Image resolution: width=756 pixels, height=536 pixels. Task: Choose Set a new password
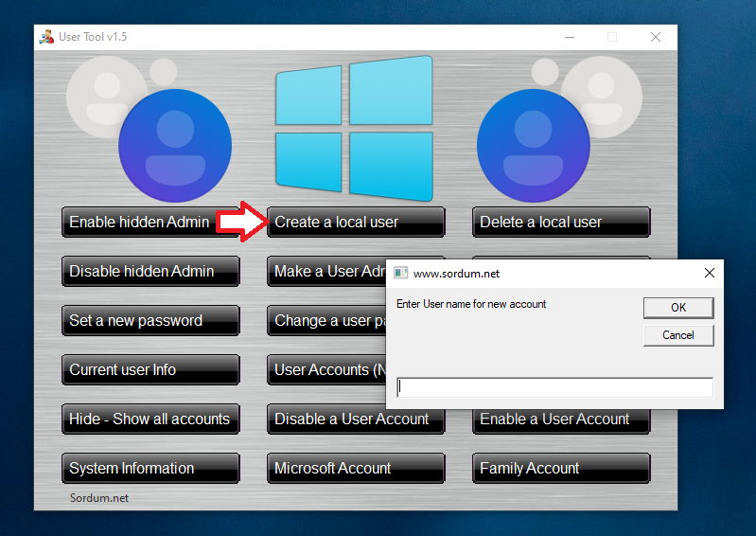(x=150, y=320)
